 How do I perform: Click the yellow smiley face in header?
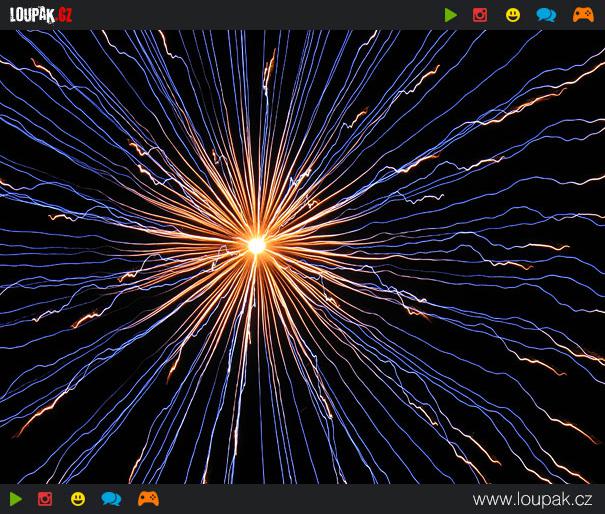pos(513,15)
